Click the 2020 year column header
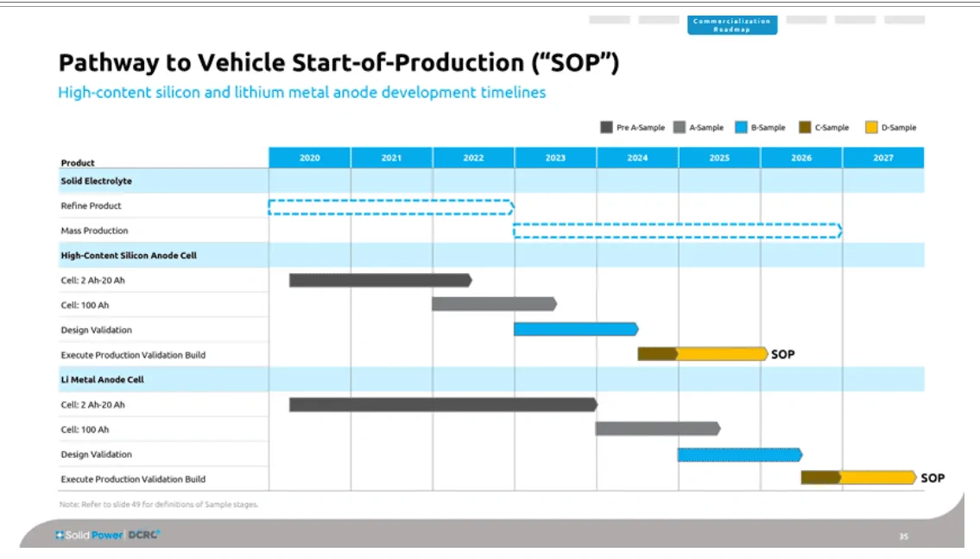 tap(309, 157)
